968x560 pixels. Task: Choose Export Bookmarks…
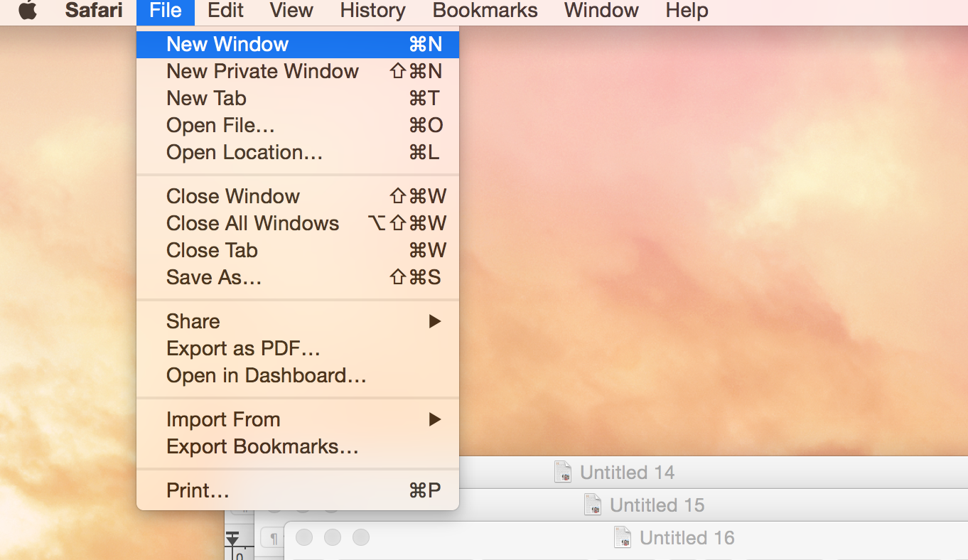coord(298,446)
